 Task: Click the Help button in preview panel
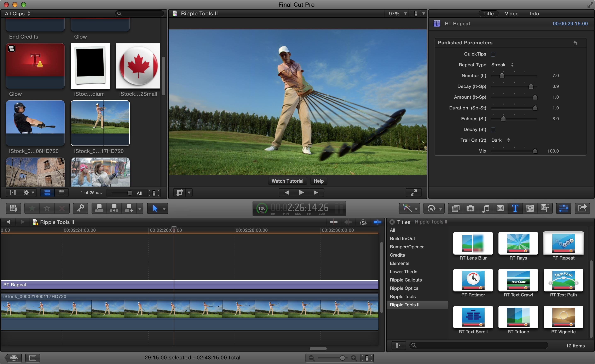(x=318, y=181)
